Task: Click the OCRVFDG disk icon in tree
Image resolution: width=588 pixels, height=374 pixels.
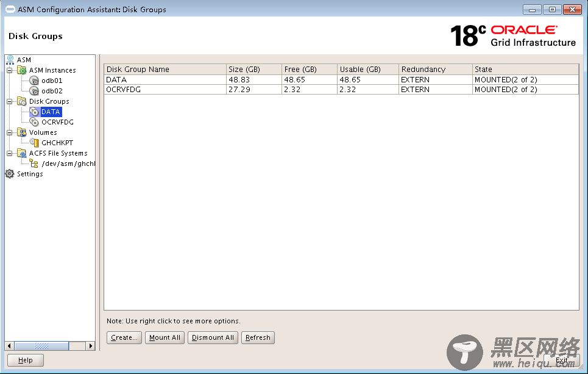Action: coord(34,122)
